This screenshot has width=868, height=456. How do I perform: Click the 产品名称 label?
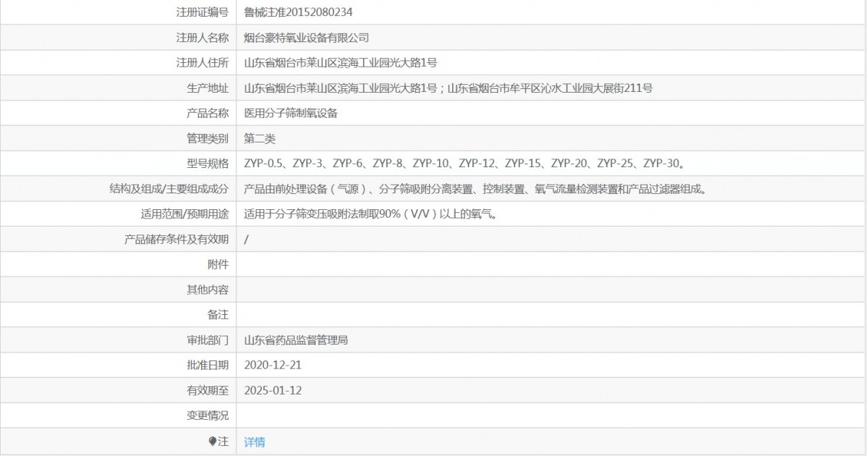208,113
